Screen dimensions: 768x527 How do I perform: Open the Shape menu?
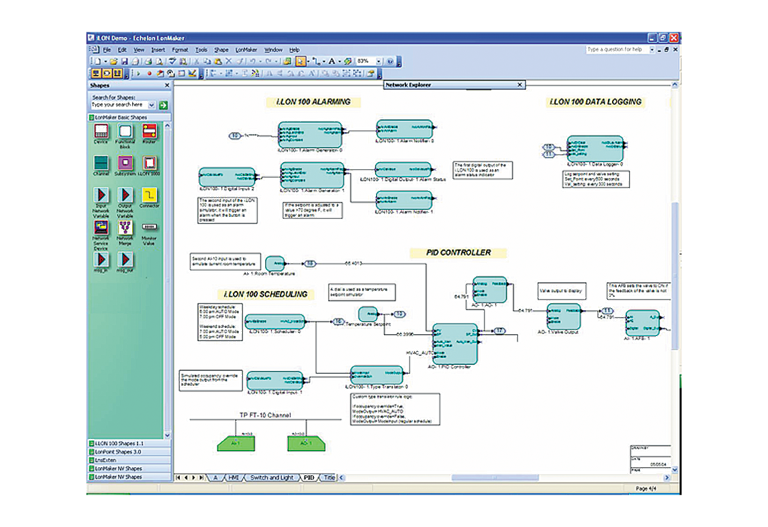tap(221, 49)
